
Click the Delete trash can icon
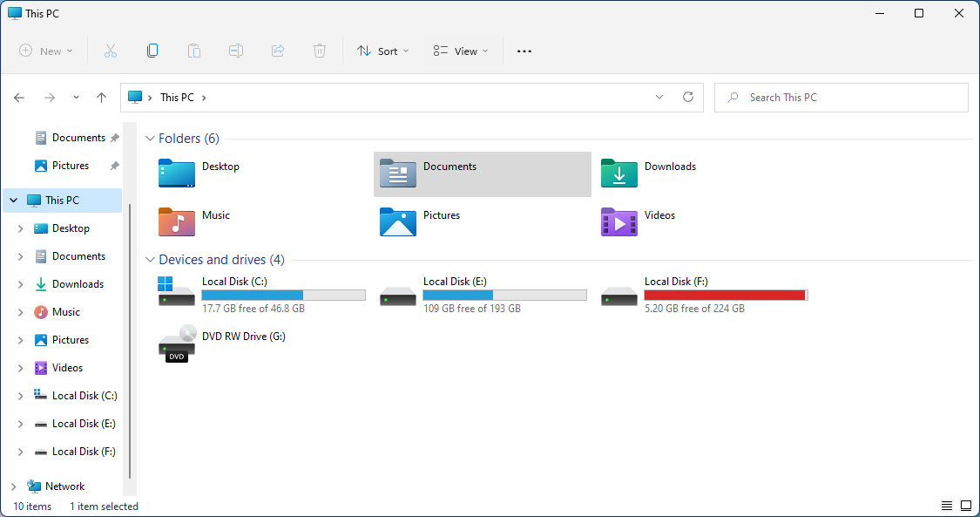(x=320, y=51)
